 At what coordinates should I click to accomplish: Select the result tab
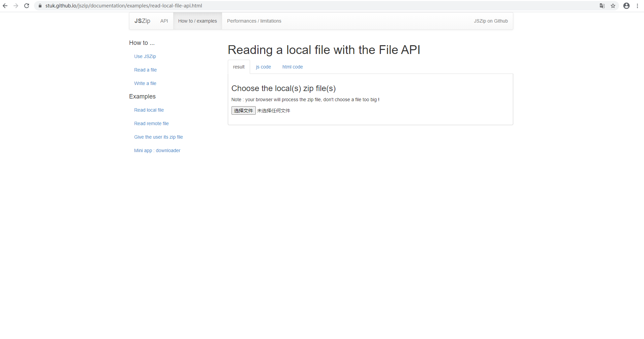click(x=239, y=67)
